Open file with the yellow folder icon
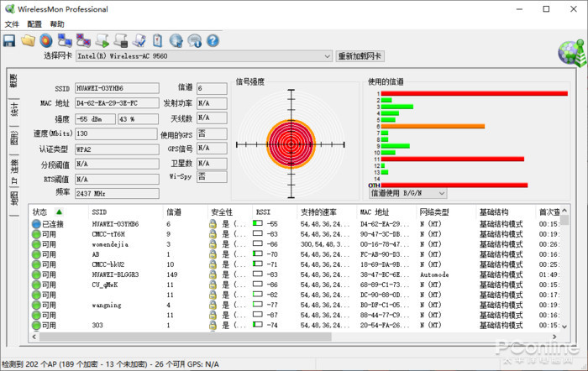Viewport: 588px width, 371px height. [28, 40]
